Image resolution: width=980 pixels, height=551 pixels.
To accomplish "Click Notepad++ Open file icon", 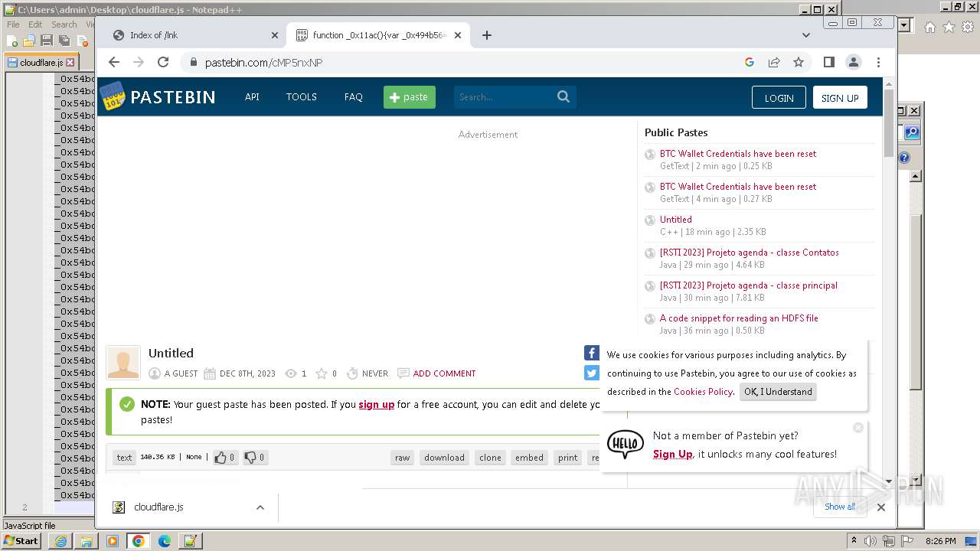I will click(x=29, y=41).
